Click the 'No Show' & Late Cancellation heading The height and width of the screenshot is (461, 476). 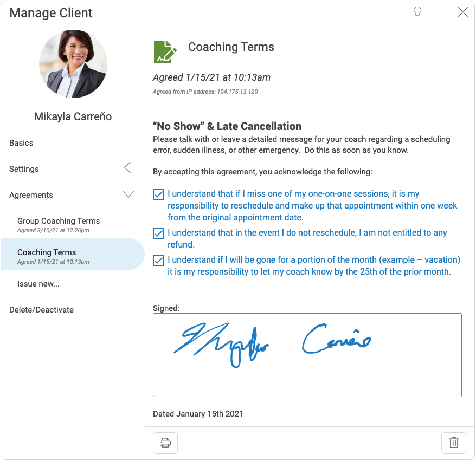[x=227, y=126]
